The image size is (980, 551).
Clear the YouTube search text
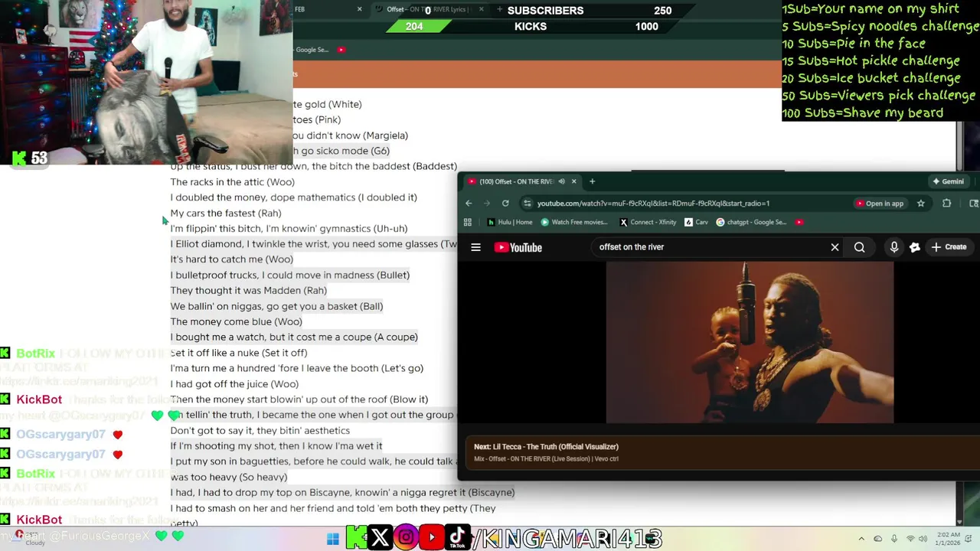click(835, 247)
